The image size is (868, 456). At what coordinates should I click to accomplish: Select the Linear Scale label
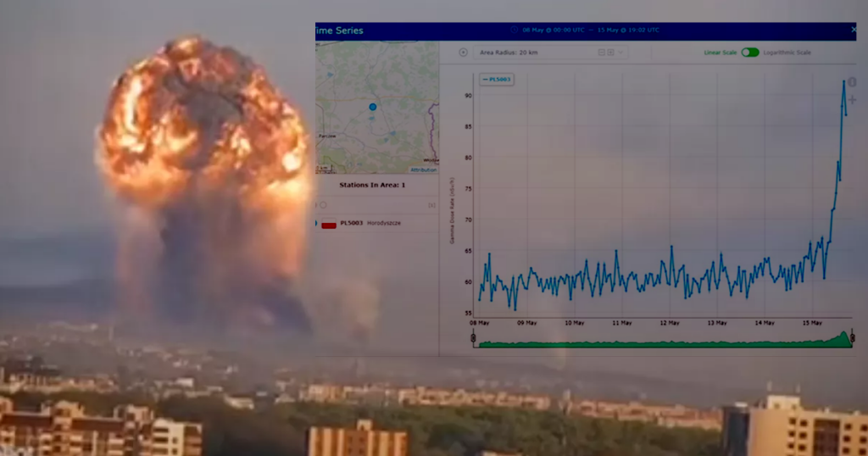[721, 53]
